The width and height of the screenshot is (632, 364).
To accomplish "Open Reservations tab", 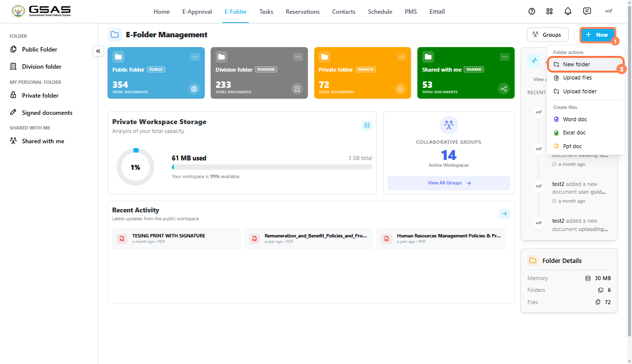I will [302, 12].
